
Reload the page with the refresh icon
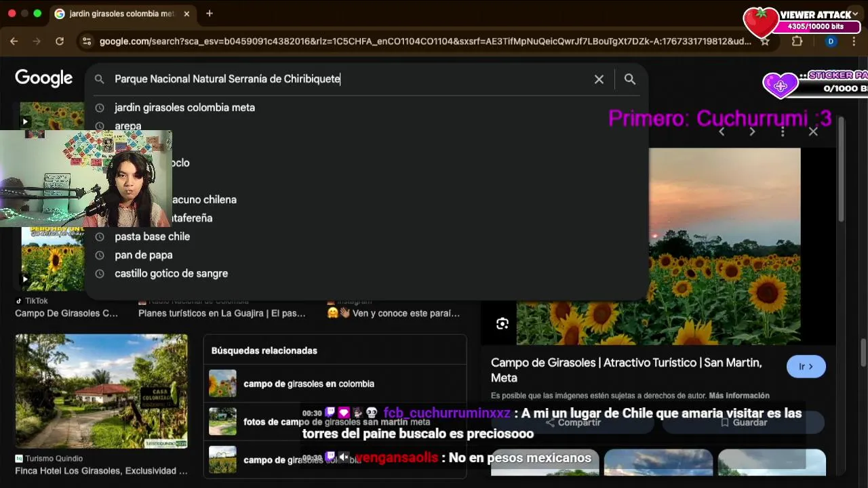tap(60, 41)
